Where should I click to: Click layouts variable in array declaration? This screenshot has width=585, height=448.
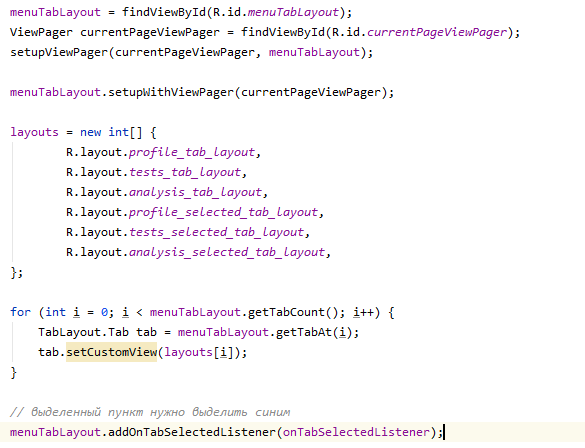(x=34, y=132)
